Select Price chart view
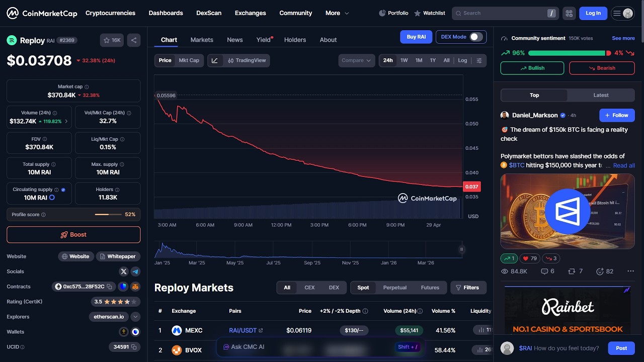 [x=165, y=60]
